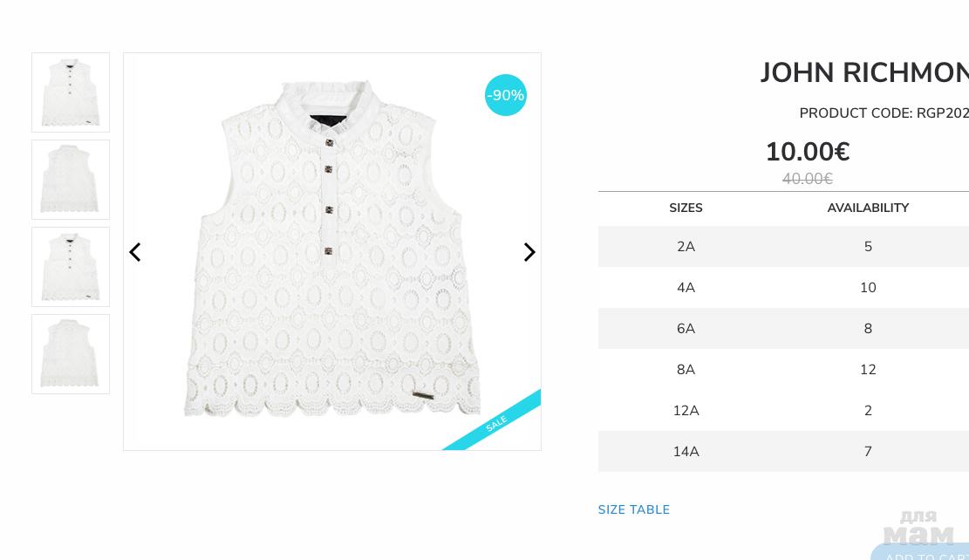
Task: Select the 8A size row
Action: tap(686, 370)
